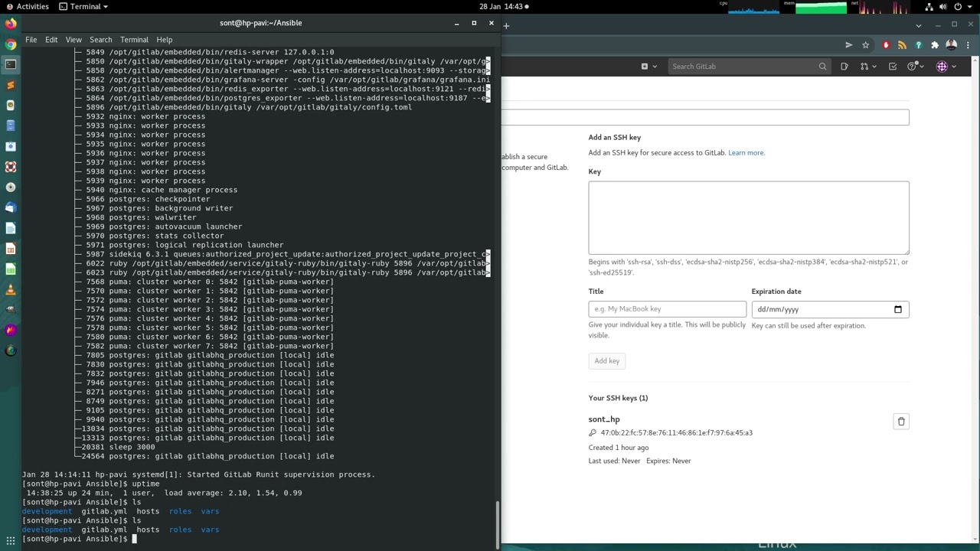
Task: Open the GitLab user avatar dropdown
Action: click(x=946, y=67)
